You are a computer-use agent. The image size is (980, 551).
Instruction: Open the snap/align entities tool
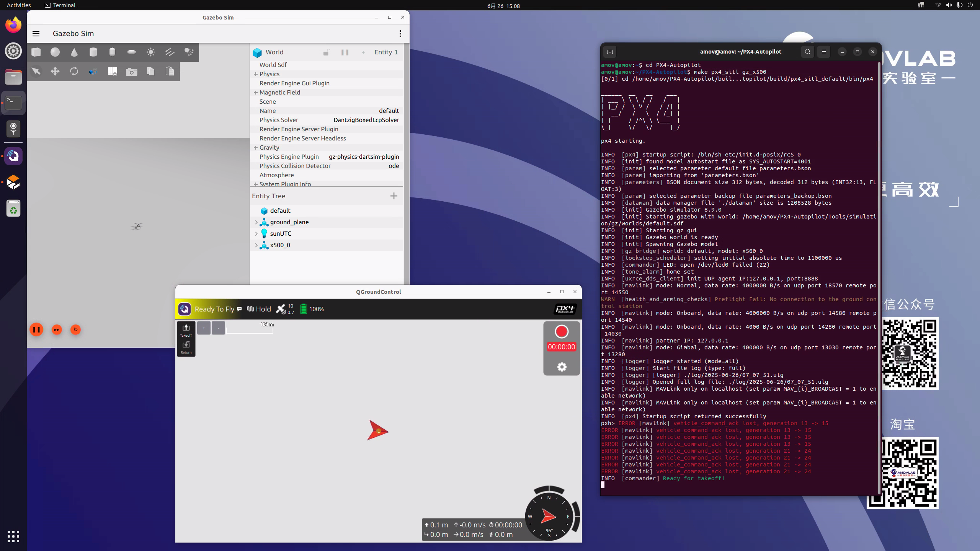point(93,71)
